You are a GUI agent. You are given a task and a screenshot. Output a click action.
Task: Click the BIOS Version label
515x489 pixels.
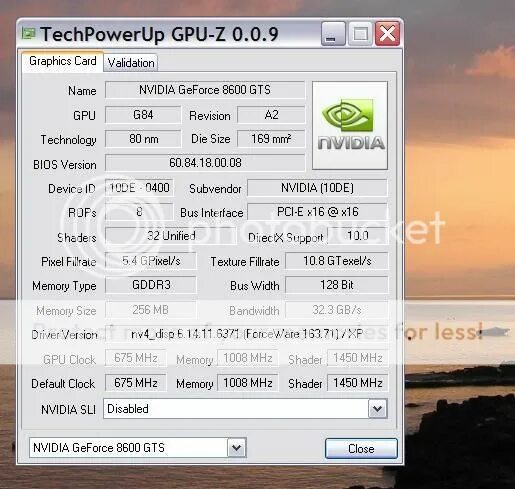point(65,165)
